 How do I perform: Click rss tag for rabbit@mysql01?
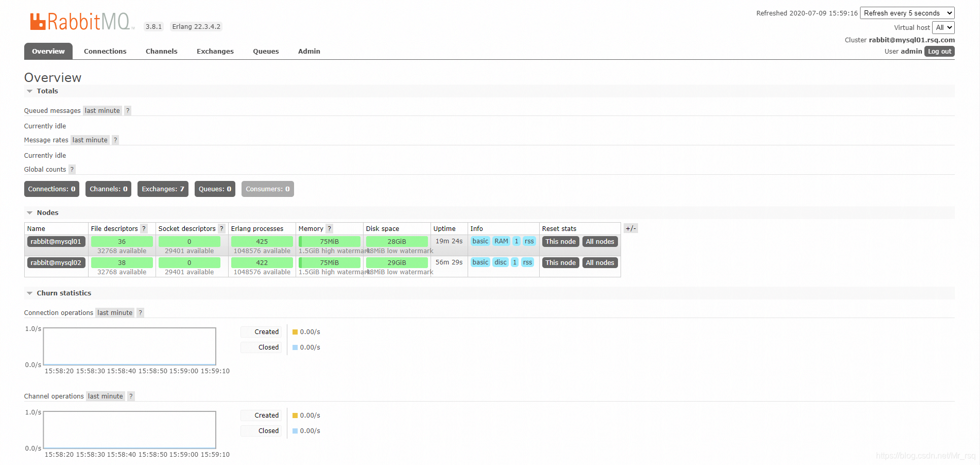(529, 241)
